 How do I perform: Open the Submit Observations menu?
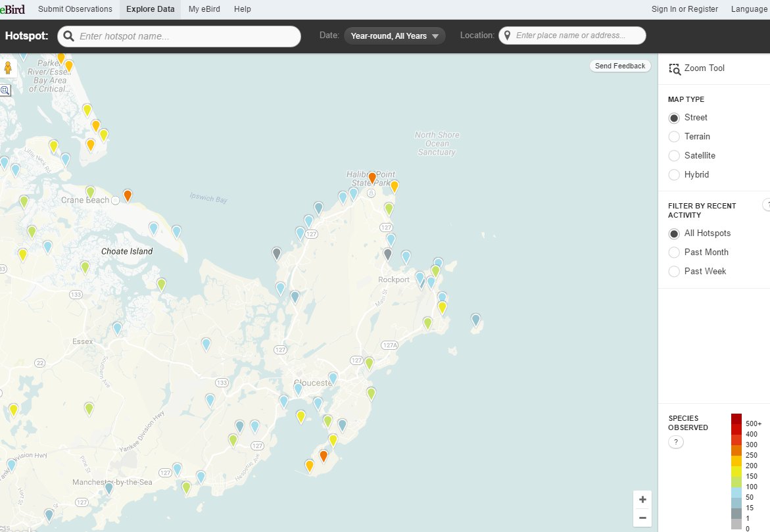(x=75, y=9)
